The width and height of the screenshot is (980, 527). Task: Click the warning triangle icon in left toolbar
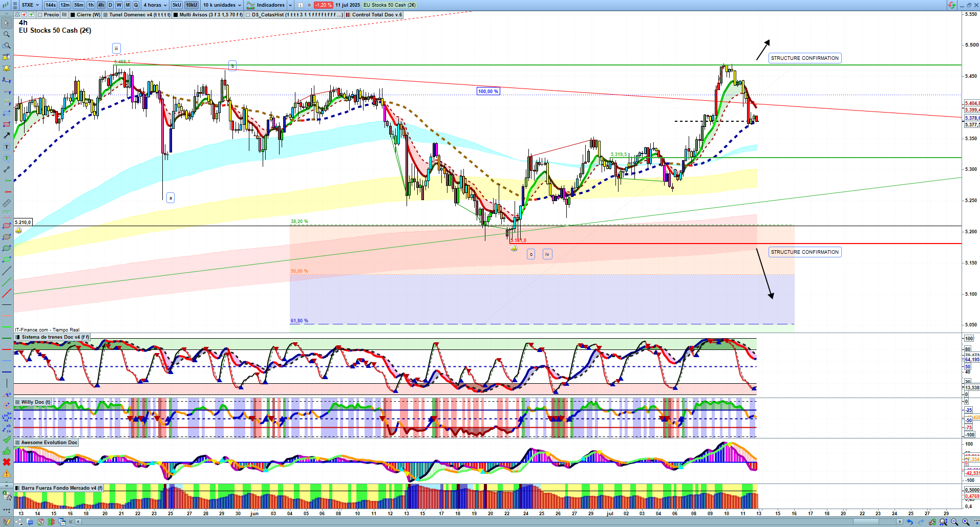tap(7, 473)
